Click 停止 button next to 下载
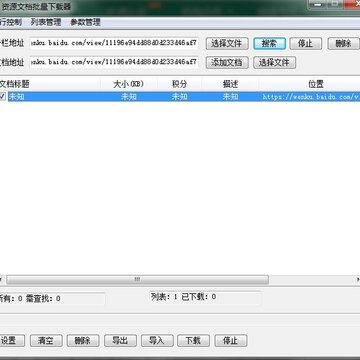This screenshot has width=360, height=360. [x=231, y=341]
